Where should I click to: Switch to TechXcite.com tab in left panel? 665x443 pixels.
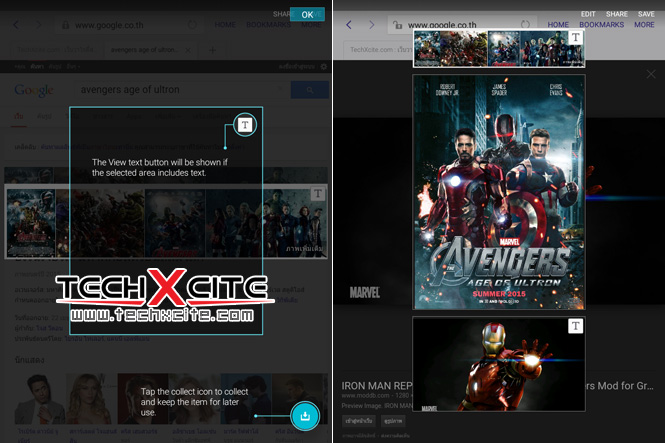tap(56, 50)
